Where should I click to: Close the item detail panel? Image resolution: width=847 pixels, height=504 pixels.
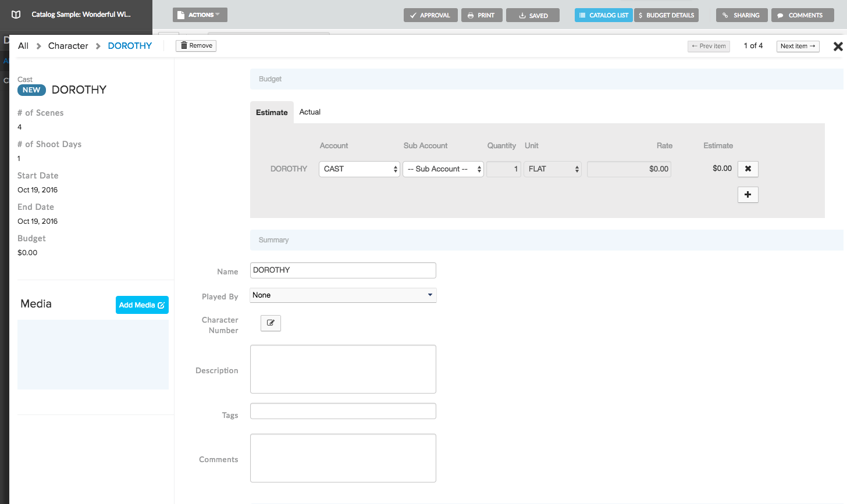click(x=838, y=46)
